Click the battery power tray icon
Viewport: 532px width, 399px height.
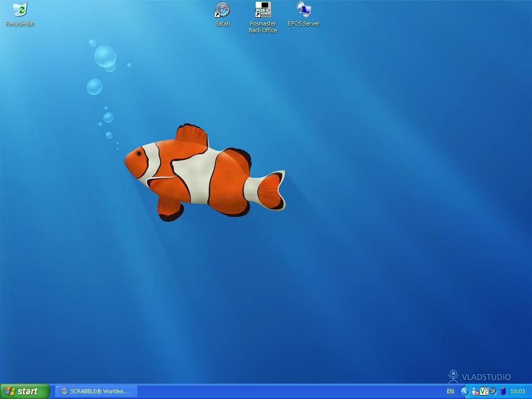pyautogui.click(x=503, y=391)
